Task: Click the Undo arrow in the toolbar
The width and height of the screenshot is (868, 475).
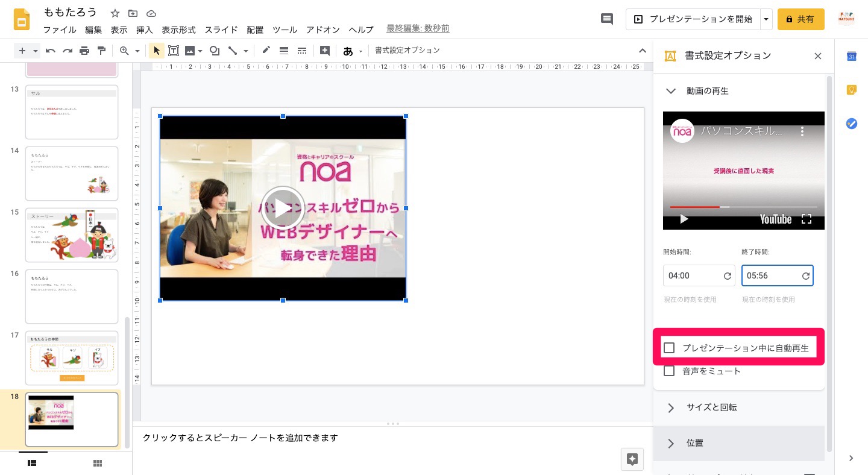Action: pyautogui.click(x=51, y=51)
